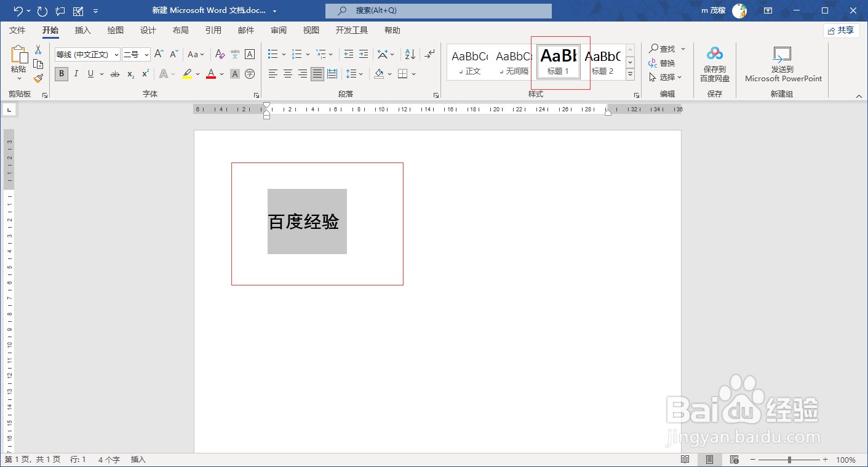868x467 pixels.
Task: Click the phonetic guide wén icon
Action: [235, 54]
